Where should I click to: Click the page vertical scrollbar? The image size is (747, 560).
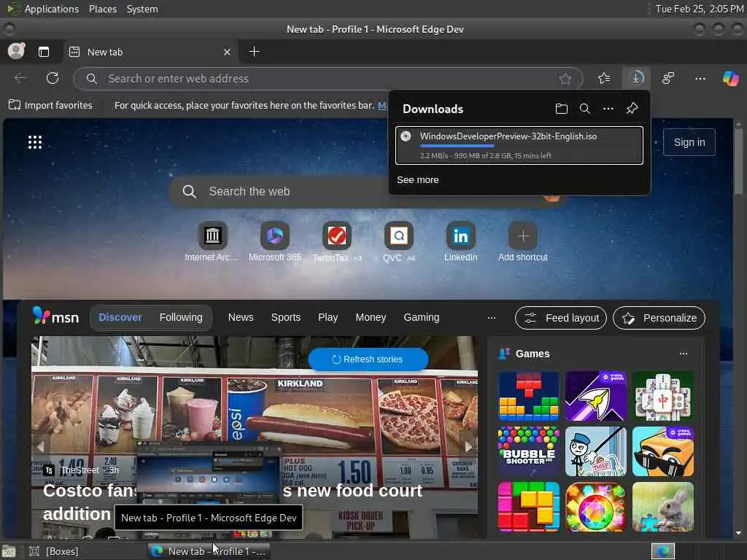[x=738, y=162]
